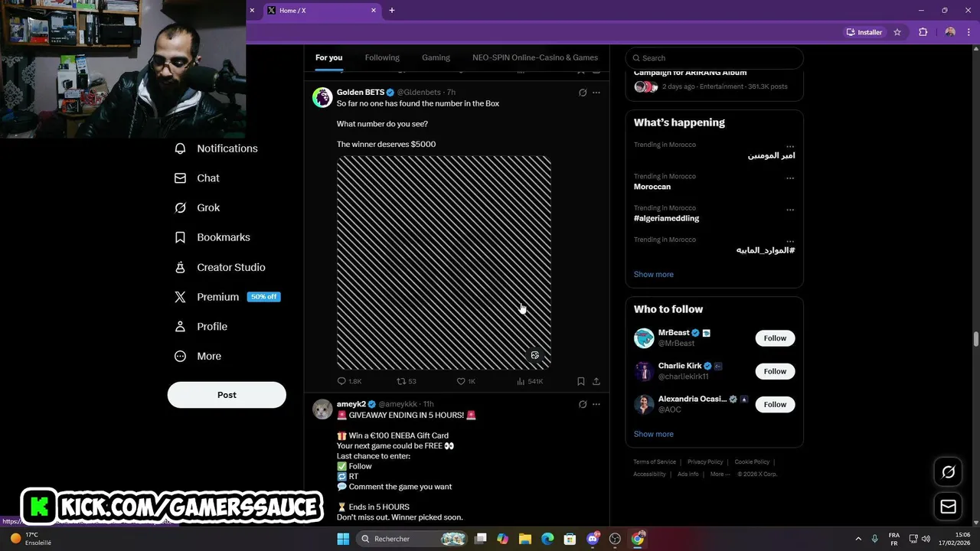This screenshot has height=551, width=980.
Task: Focus the X Search field
Action: coord(714,58)
